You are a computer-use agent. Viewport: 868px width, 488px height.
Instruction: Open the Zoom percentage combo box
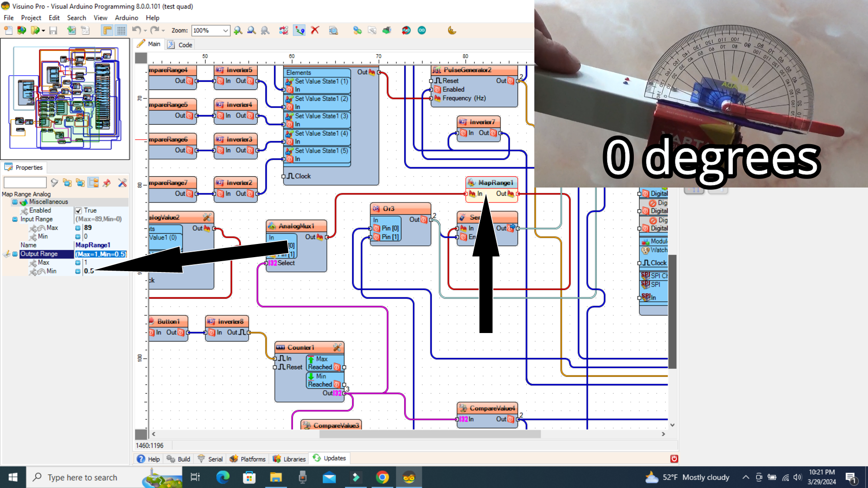point(211,30)
